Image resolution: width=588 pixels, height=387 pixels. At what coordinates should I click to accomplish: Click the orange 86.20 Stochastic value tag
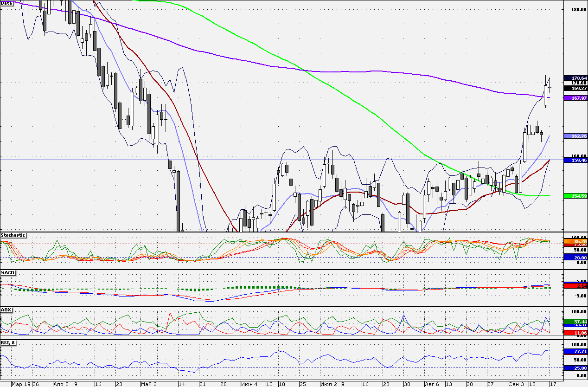coord(575,242)
